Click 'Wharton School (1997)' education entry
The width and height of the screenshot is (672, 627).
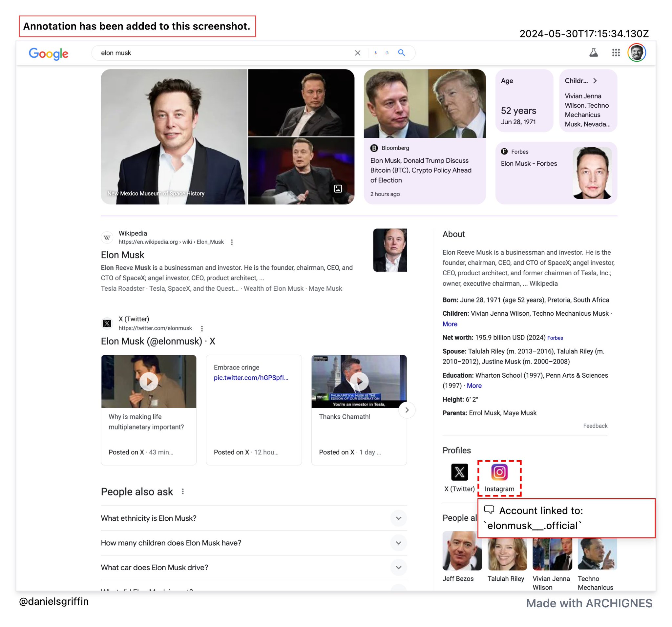pos(509,375)
